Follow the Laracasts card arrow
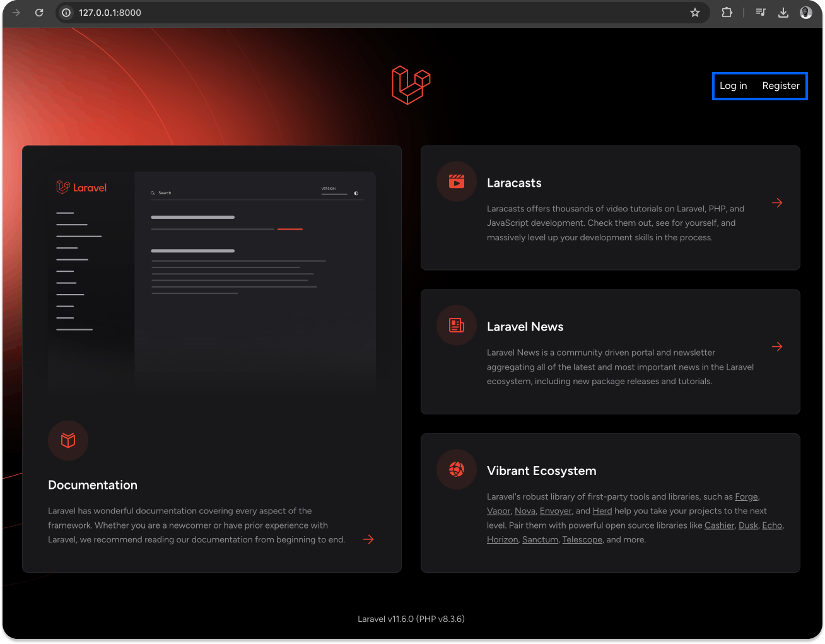The width and height of the screenshot is (825, 644). tap(776, 203)
